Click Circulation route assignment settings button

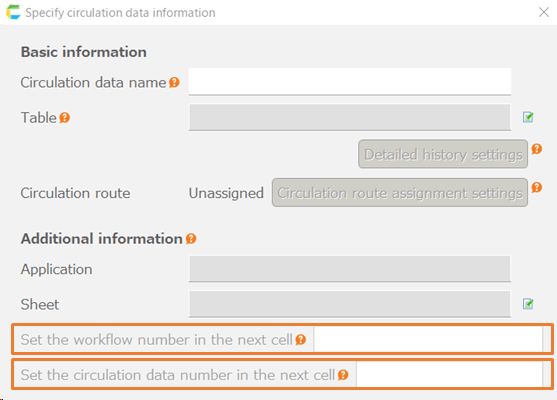click(400, 193)
